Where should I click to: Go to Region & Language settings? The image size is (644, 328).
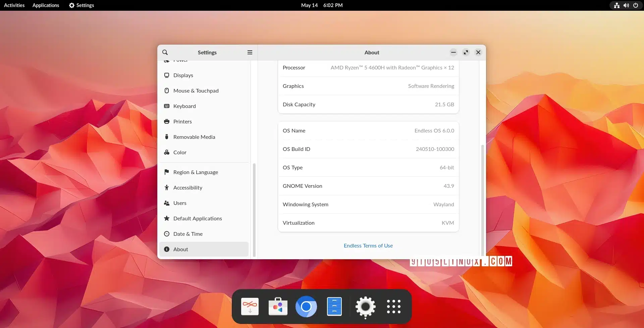tap(196, 172)
